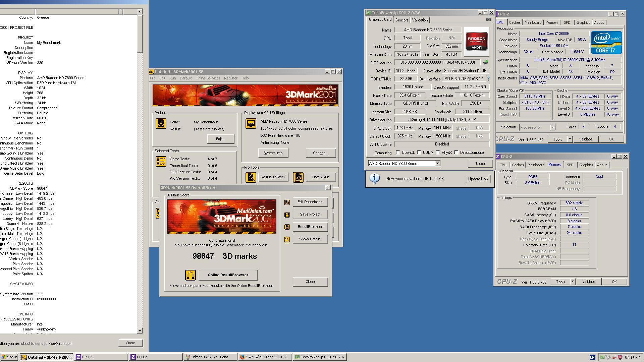Click the details panel scrollbar up arrow
644x362 pixels.
coord(140,12)
